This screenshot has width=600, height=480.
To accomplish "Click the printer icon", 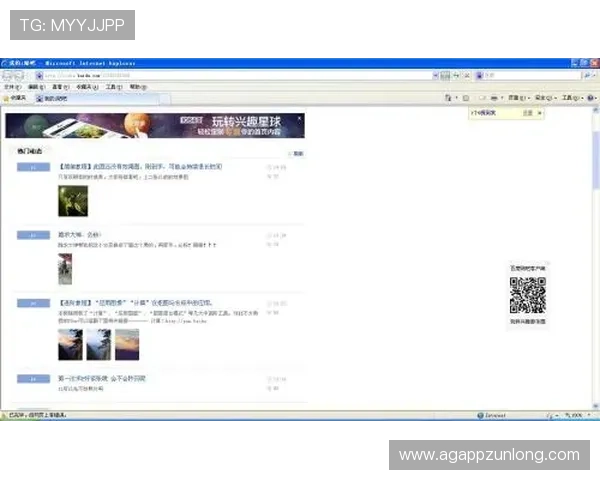I will 494,98.
